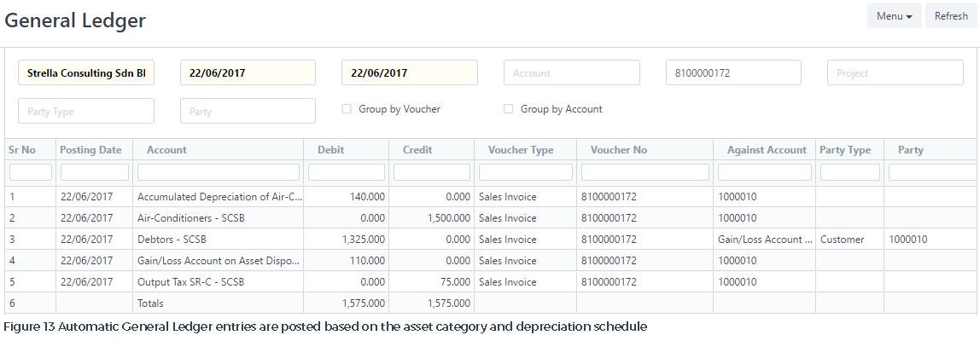Click the filter box under Account column
The width and height of the screenshot is (980, 341).
click(219, 172)
